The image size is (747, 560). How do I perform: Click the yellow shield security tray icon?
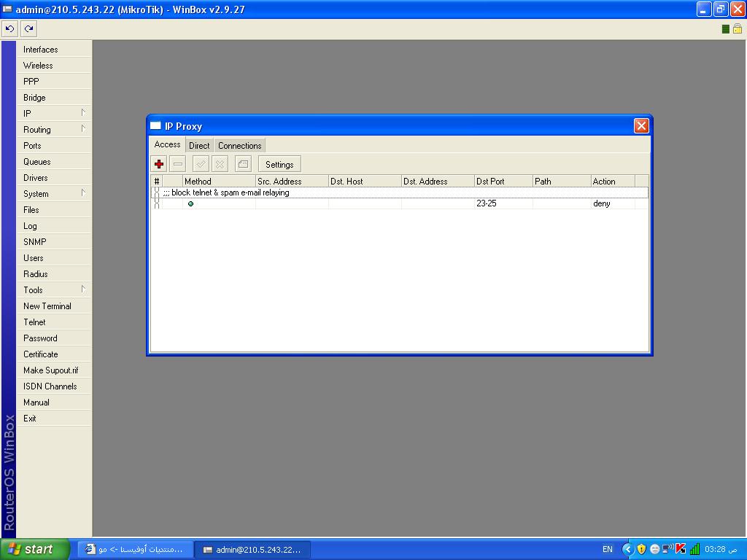[x=641, y=550]
